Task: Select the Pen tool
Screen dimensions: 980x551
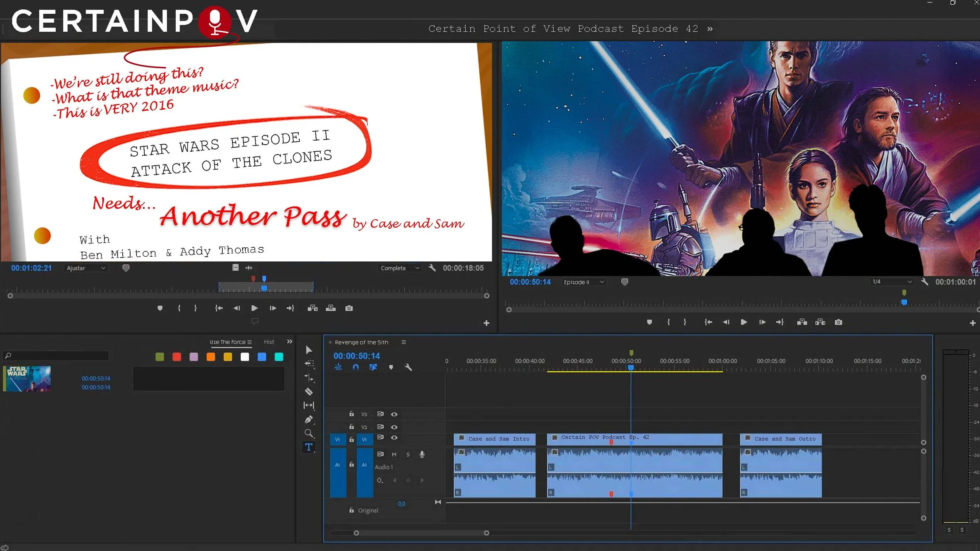Action: [x=309, y=420]
